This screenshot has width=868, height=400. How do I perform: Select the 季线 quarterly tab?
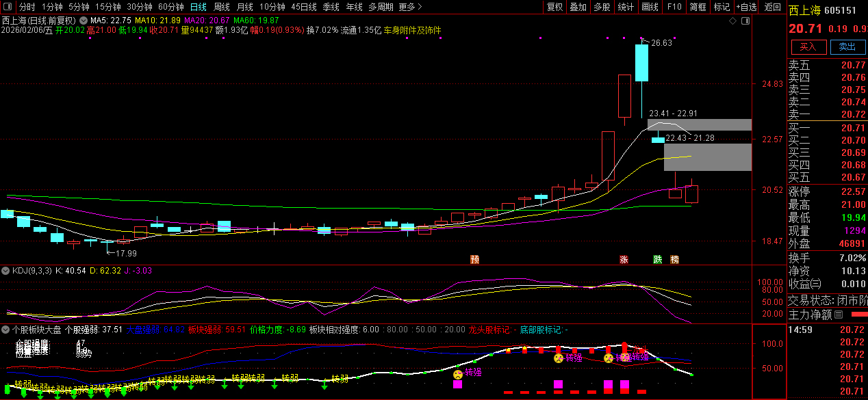click(x=331, y=7)
